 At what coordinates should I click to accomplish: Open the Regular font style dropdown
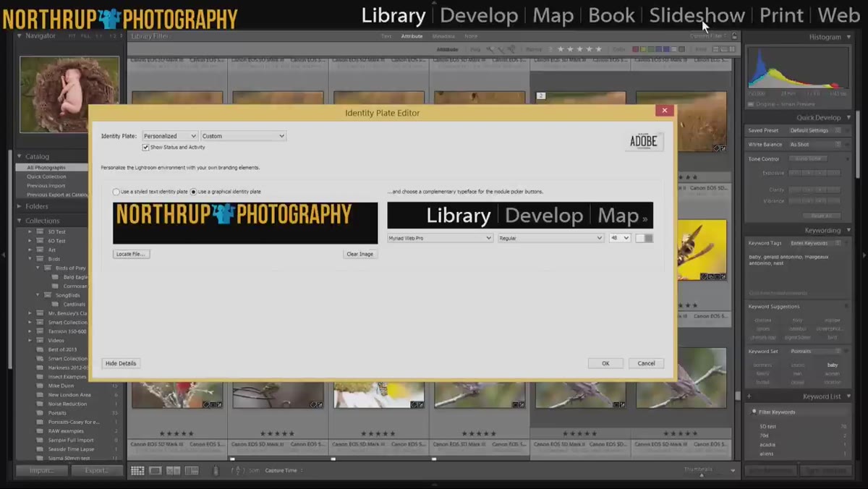pyautogui.click(x=550, y=237)
